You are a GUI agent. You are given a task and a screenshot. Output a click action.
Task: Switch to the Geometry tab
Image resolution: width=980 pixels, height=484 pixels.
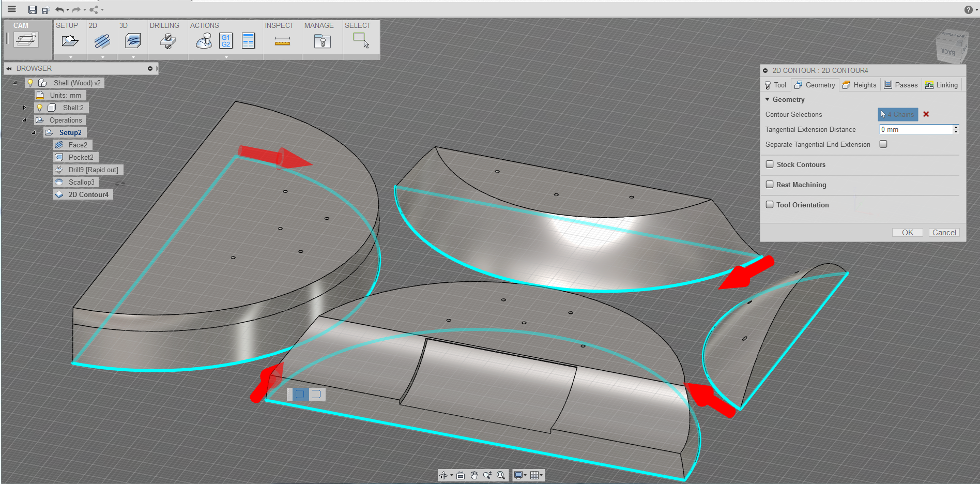[815, 85]
